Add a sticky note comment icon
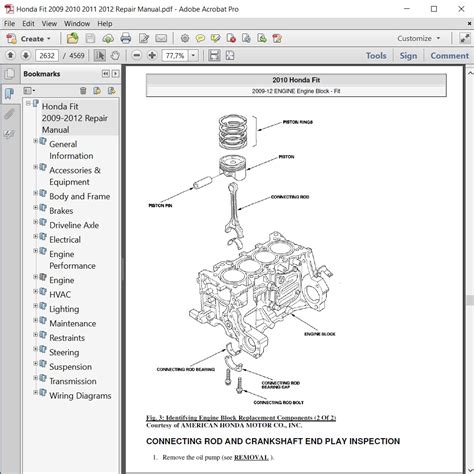Image resolution: width=474 pixels, height=474 pixels. 200,39
